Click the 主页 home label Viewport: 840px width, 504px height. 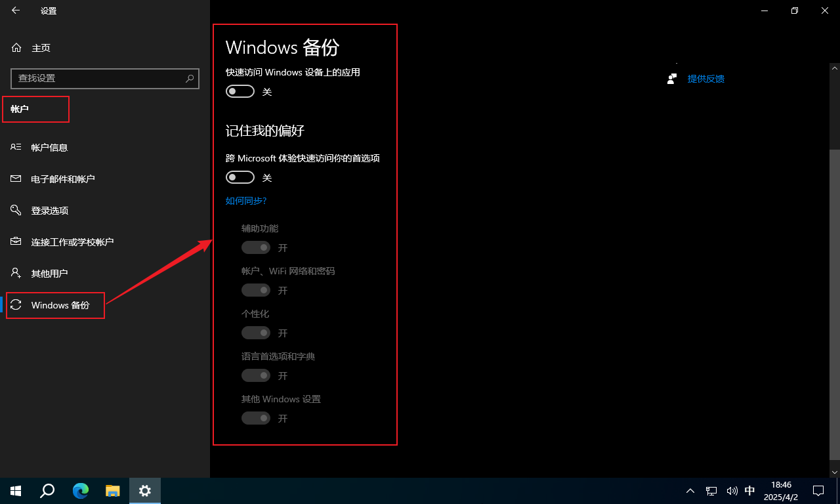pyautogui.click(x=41, y=48)
